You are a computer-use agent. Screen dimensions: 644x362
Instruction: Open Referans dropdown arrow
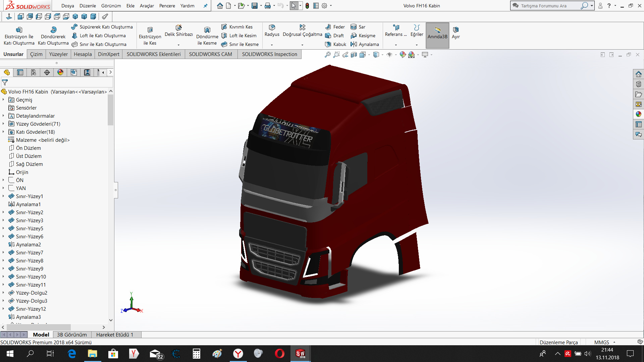396,45
